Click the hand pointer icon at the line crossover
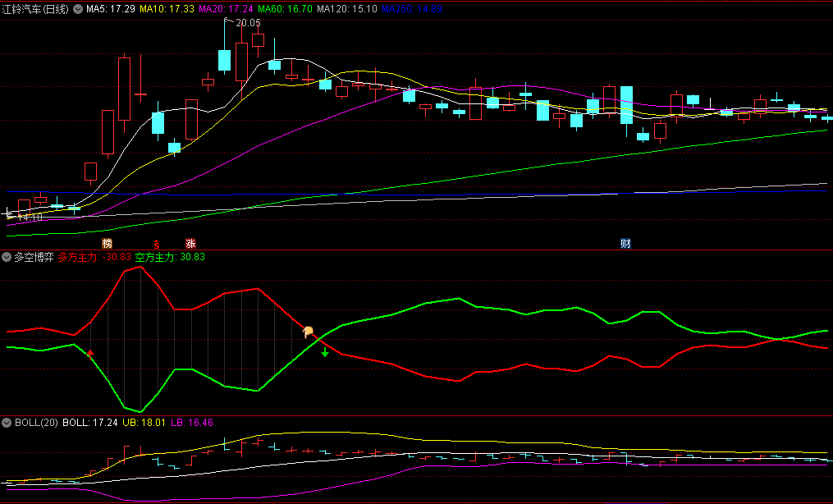Screen dimensions: 833x504 [x=308, y=332]
